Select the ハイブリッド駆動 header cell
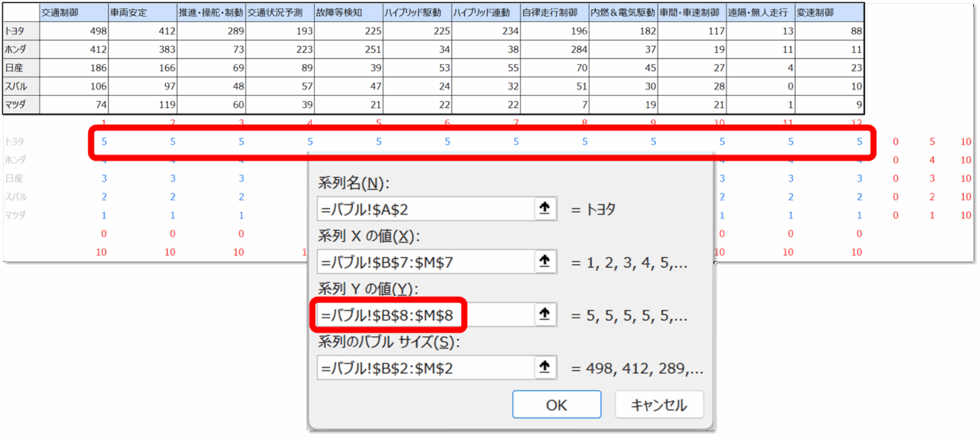Viewport: 980px width, 437px height. click(417, 12)
